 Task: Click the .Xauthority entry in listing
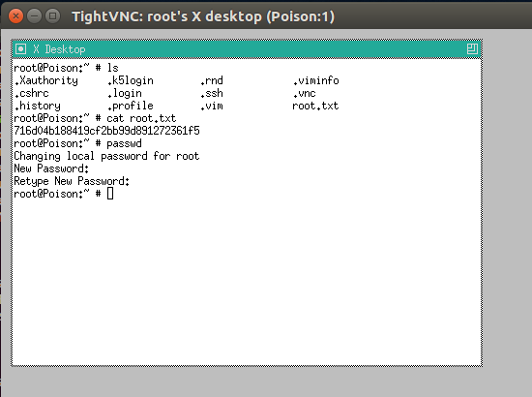tap(46, 80)
